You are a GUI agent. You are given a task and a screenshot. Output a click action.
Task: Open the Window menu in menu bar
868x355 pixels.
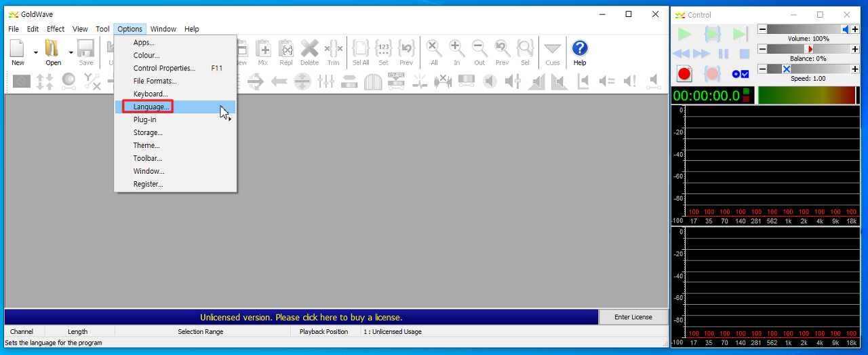pos(163,29)
